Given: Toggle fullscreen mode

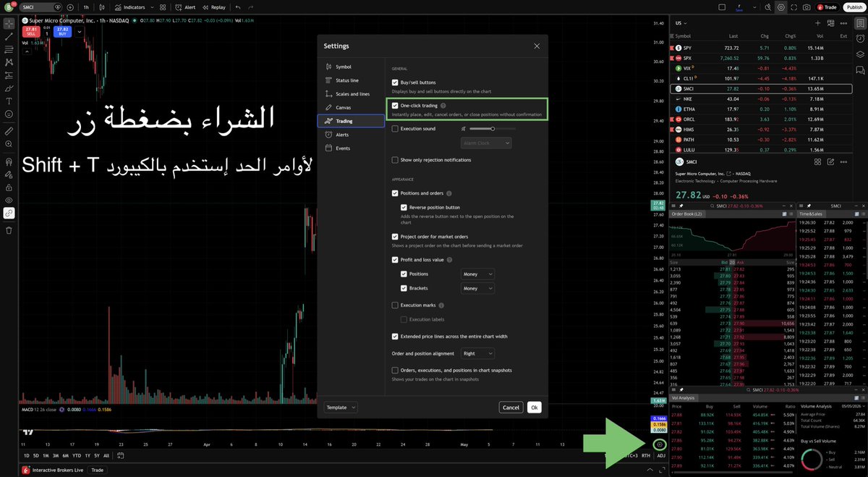Looking at the screenshot, I should (x=793, y=7).
